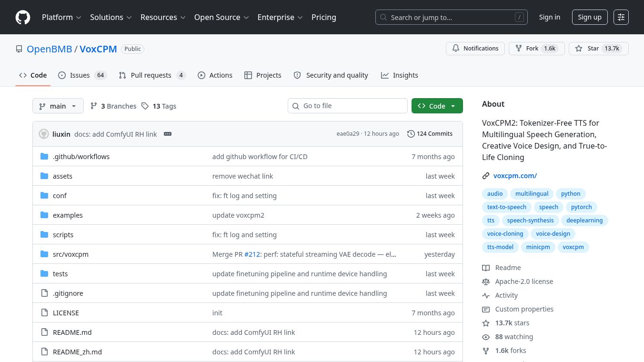Screen dimensions: 644x362
Task: Open the Solutions dropdown menu
Action: 111,17
